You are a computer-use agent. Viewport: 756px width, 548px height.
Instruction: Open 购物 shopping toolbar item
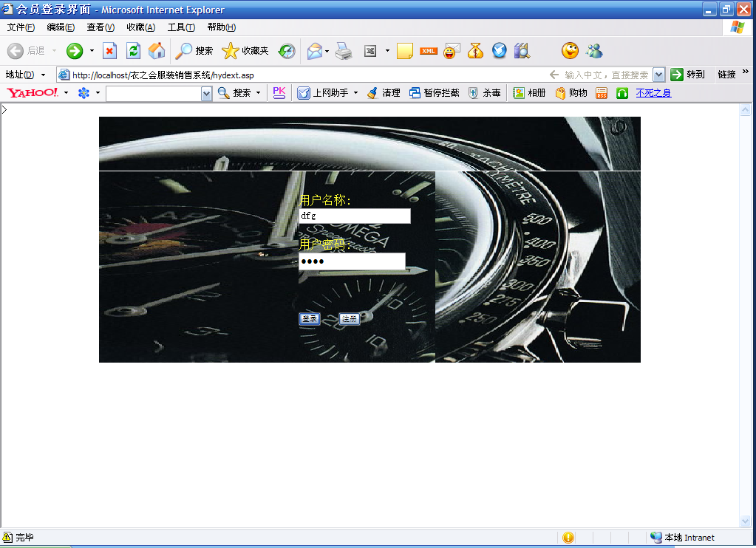(571, 92)
